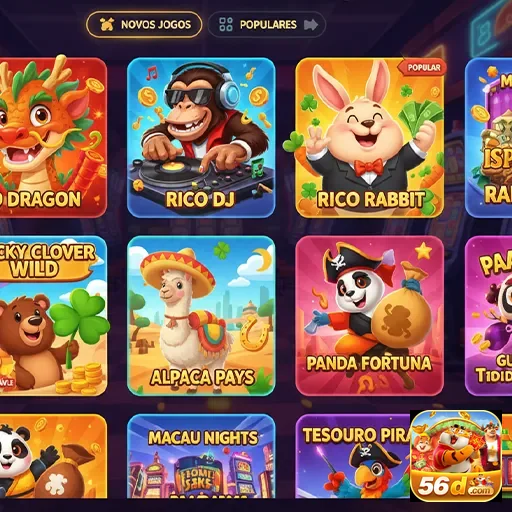Click the Rico DJ title text
The image size is (512, 512).
(200, 199)
